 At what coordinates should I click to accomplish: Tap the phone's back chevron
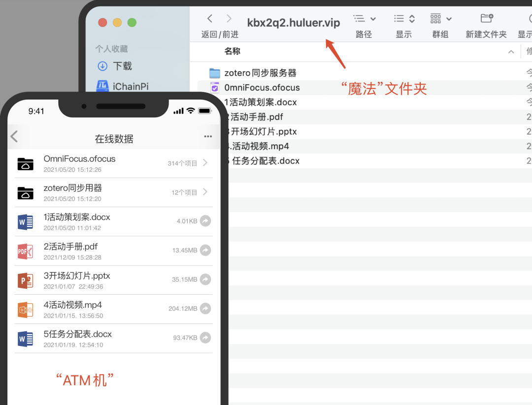(14, 137)
